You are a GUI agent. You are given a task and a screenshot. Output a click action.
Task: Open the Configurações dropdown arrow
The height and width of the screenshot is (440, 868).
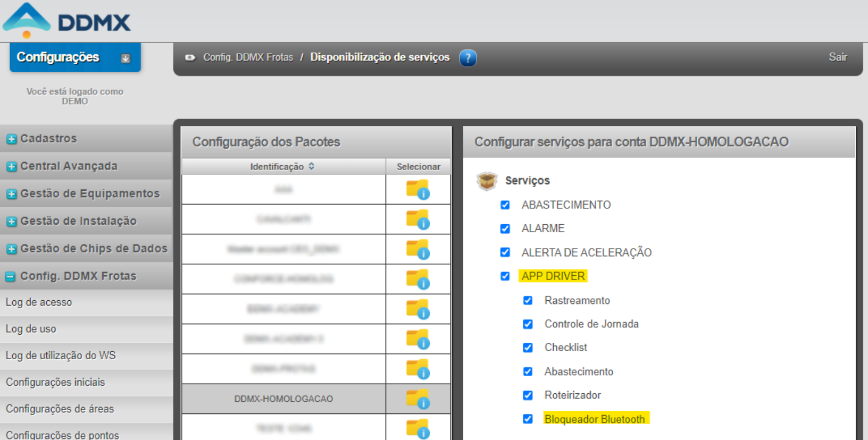pos(126,58)
